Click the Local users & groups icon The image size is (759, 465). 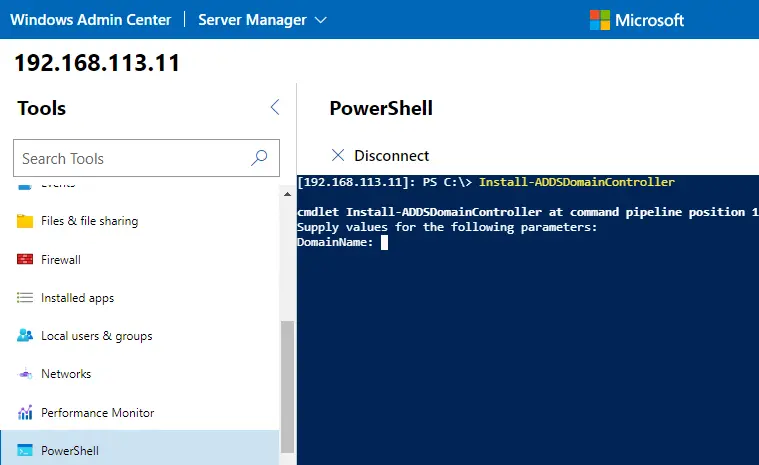tap(25, 335)
